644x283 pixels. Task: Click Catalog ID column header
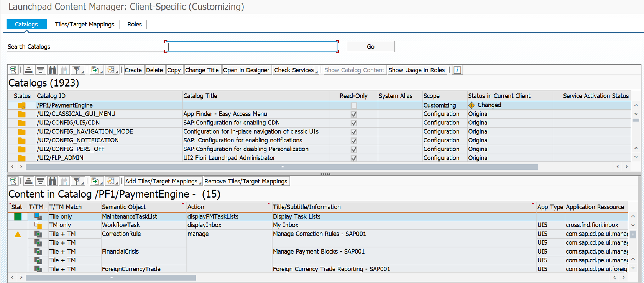click(109, 96)
